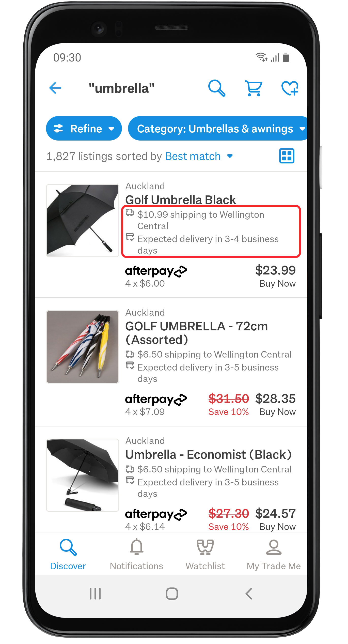The height and width of the screenshot is (644, 348).
Task: Open the shopping cart
Action: point(254,88)
